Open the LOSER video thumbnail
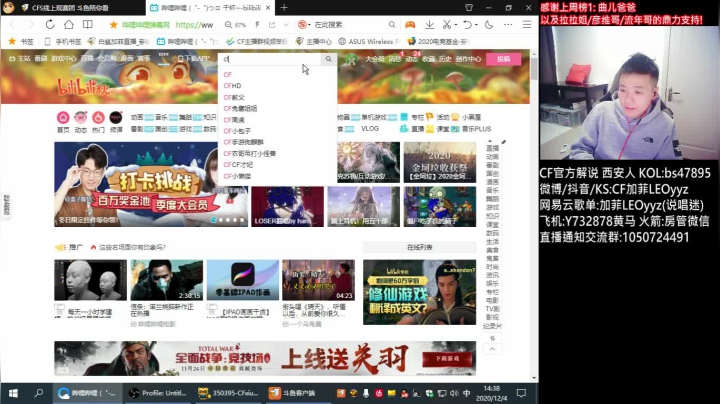The width and height of the screenshot is (720, 404). coord(287,207)
